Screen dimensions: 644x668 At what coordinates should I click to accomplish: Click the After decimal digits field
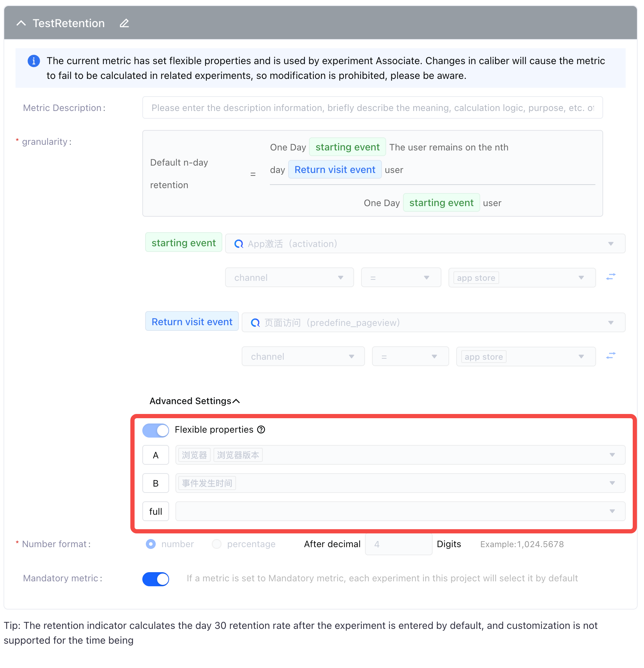coord(398,544)
